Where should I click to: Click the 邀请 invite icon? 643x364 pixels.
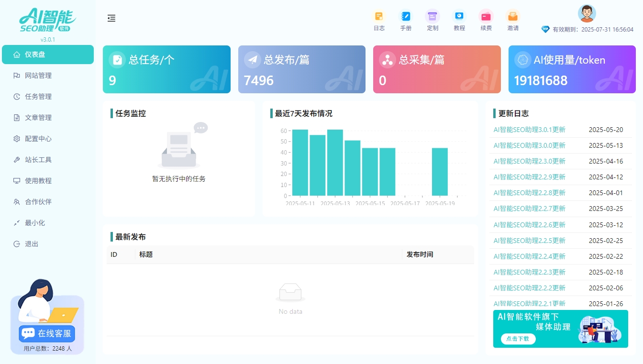pos(513,16)
